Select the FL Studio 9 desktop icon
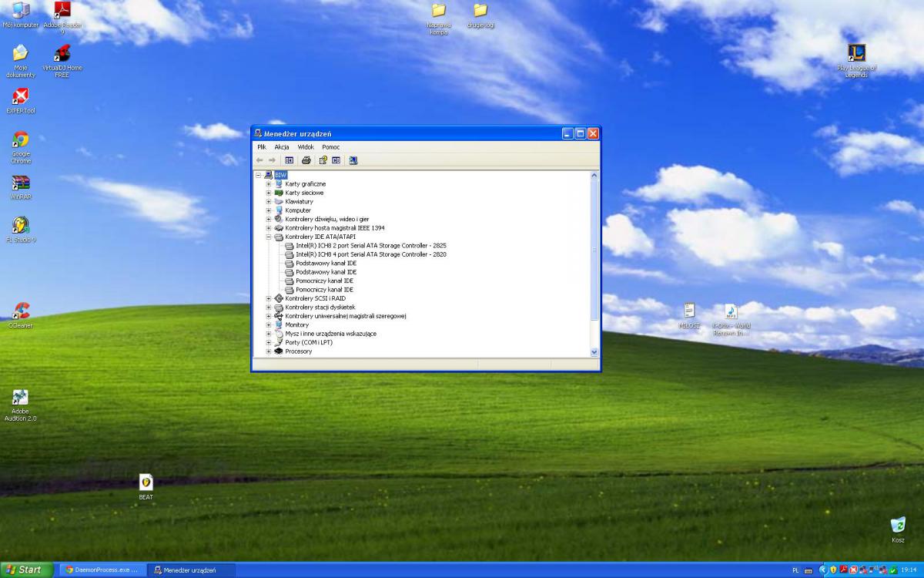This screenshot has height=578, width=924. pos(21,230)
